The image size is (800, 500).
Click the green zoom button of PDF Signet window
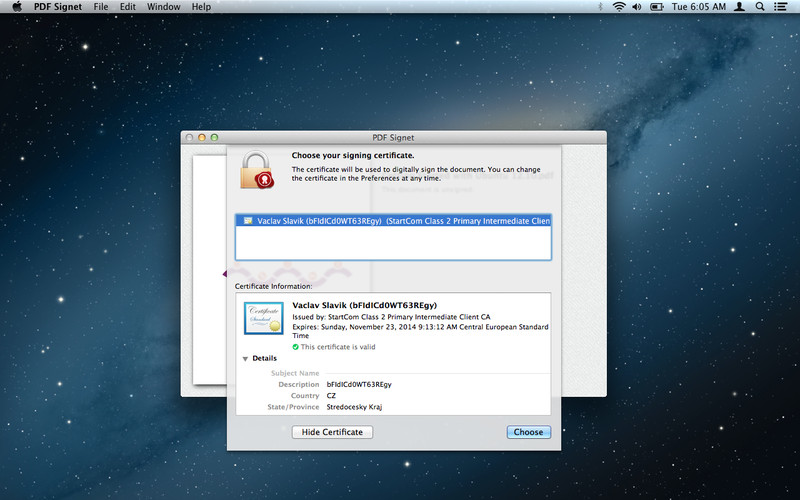(x=214, y=138)
